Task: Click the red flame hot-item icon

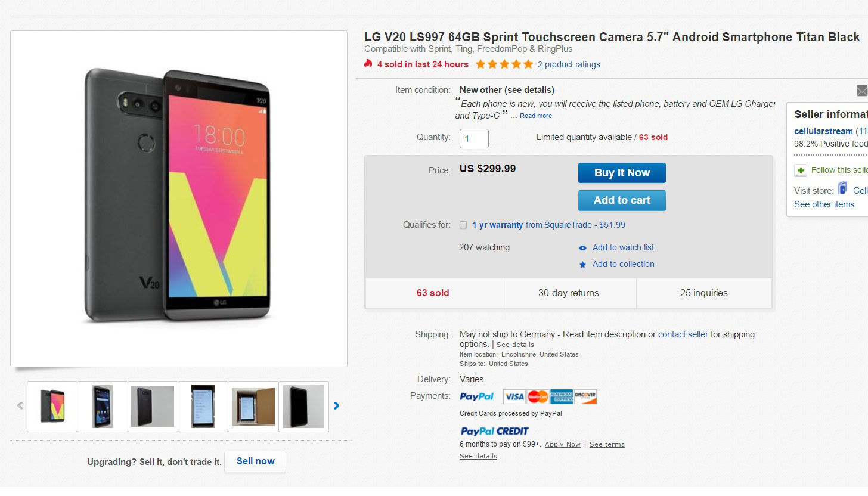Action: click(x=368, y=64)
